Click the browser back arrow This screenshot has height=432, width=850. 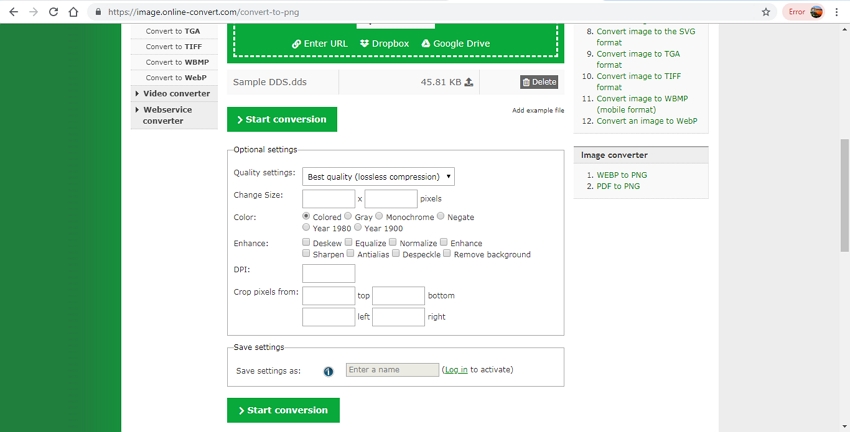(x=13, y=12)
